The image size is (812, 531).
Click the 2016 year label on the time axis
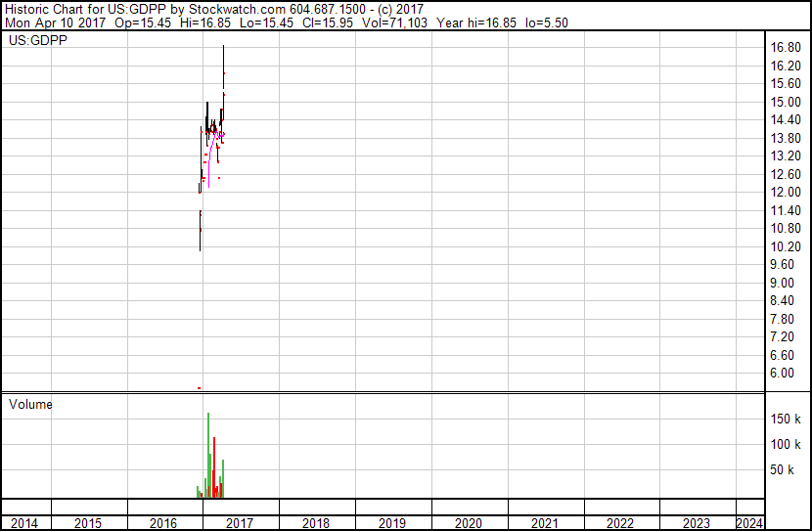[163, 523]
